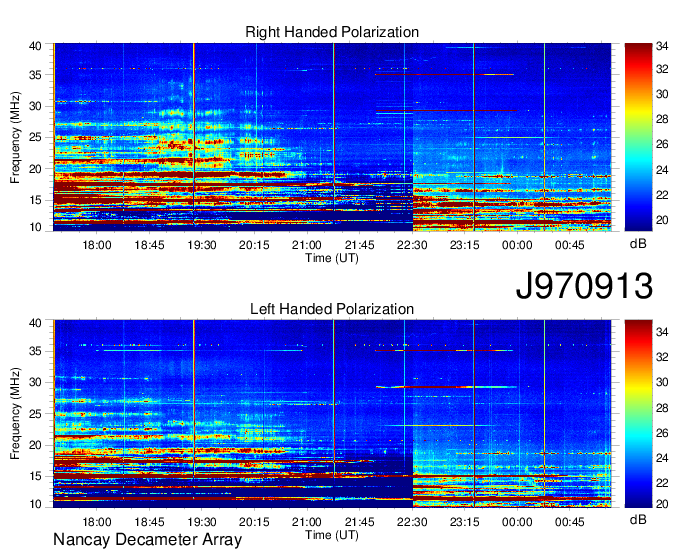Click 18:45 time tick of Right Handed plot

149,245
